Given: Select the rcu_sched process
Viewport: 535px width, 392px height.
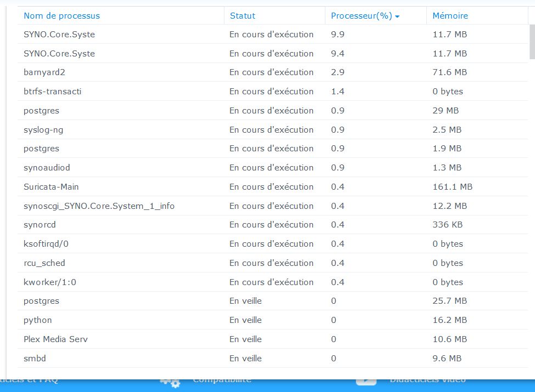Looking at the screenshot, I should 273,263.
